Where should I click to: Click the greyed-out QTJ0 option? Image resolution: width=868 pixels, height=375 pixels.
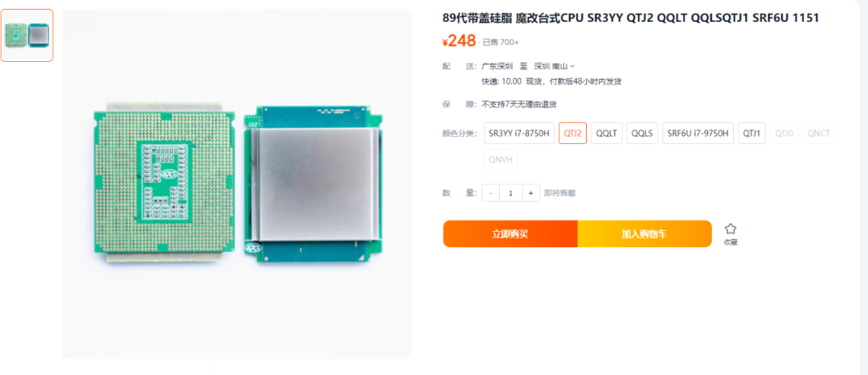click(x=784, y=133)
